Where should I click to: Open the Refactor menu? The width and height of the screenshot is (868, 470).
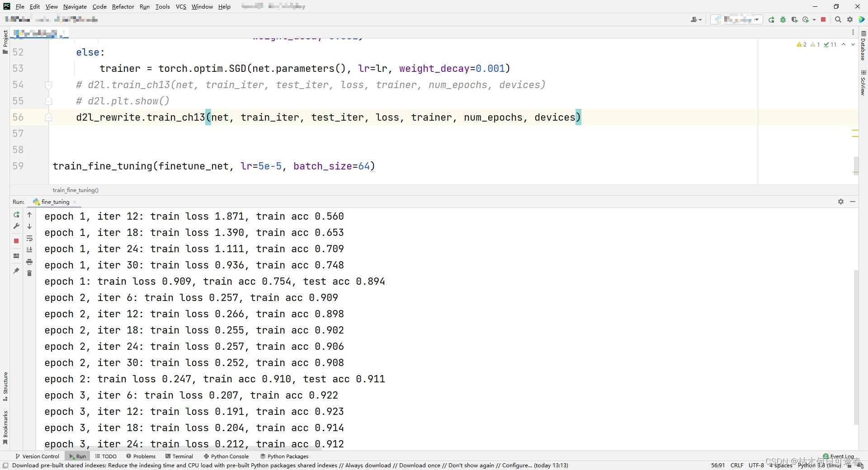click(x=123, y=7)
